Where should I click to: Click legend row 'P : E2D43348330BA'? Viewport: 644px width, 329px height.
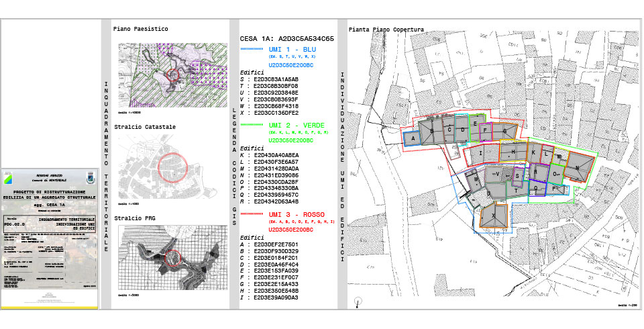point(270,189)
